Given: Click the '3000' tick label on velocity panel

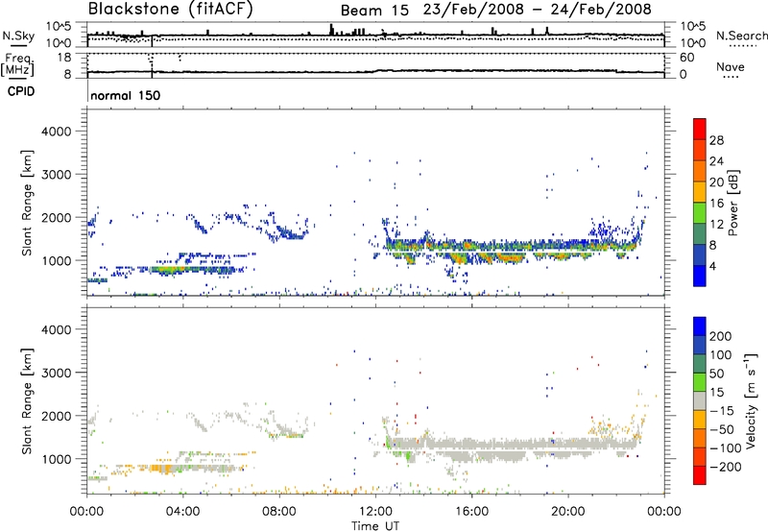Looking at the screenshot, I should coord(56,373).
